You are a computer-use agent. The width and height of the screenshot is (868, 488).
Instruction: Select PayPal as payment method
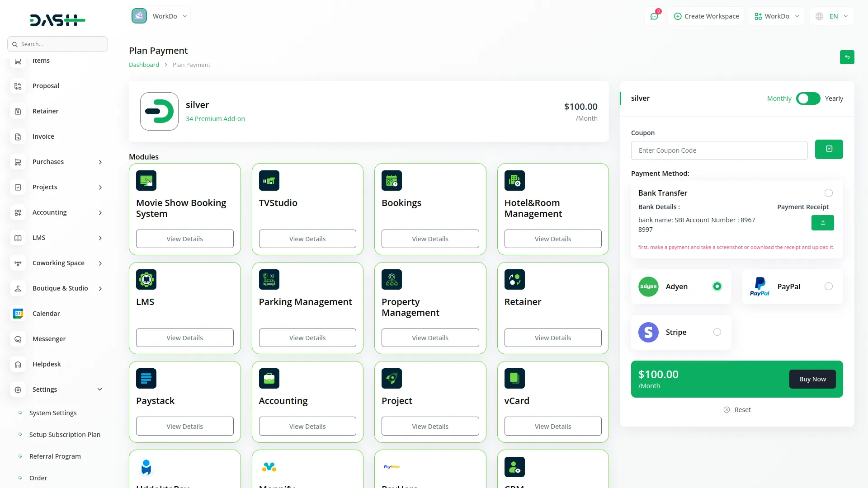point(828,286)
